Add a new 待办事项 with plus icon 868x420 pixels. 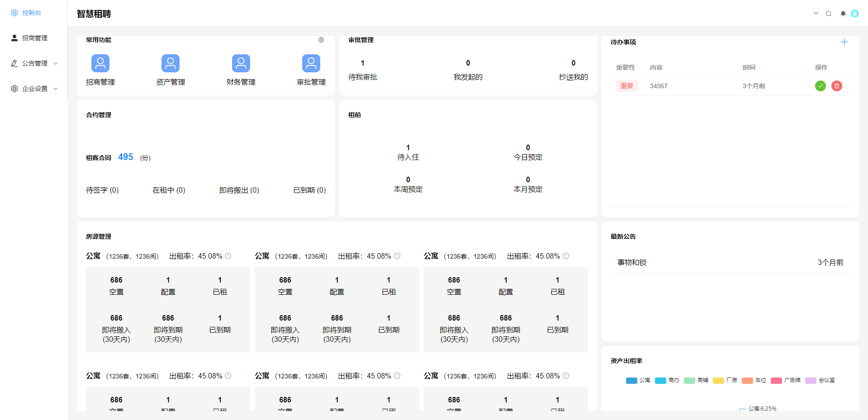844,42
